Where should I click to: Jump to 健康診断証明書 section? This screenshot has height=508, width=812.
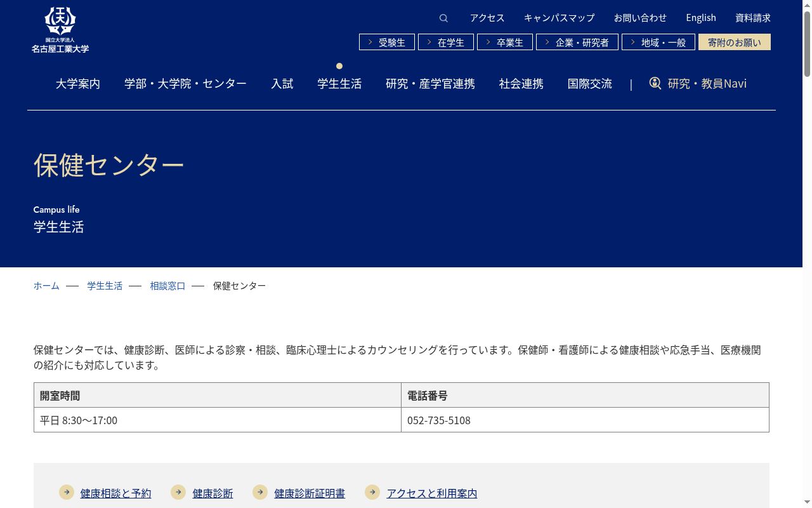click(310, 493)
